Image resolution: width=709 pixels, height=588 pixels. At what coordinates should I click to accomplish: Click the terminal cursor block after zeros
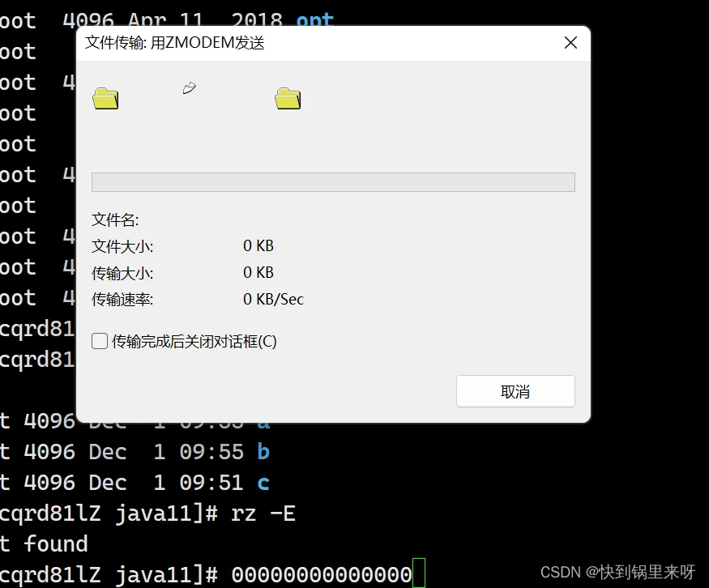point(419,573)
